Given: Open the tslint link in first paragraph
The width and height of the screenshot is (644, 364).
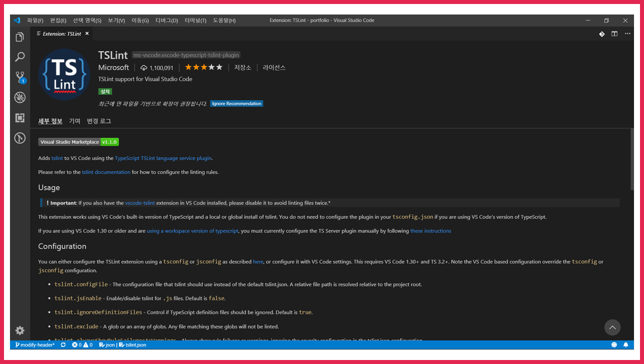Looking at the screenshot, I should [x=57, y=158].
